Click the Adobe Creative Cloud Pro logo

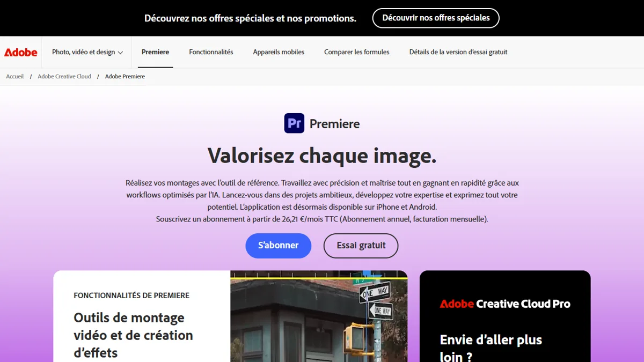(x=505, y=304)
